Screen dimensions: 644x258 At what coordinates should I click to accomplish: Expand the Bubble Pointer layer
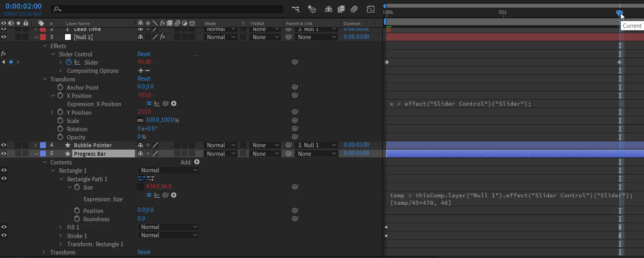pos(36,145)
